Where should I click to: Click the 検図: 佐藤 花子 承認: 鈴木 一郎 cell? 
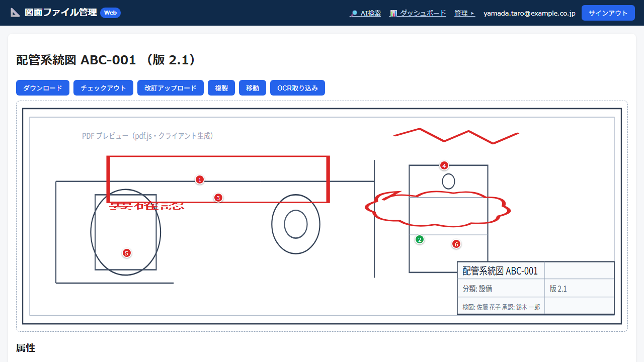(501, 307)
